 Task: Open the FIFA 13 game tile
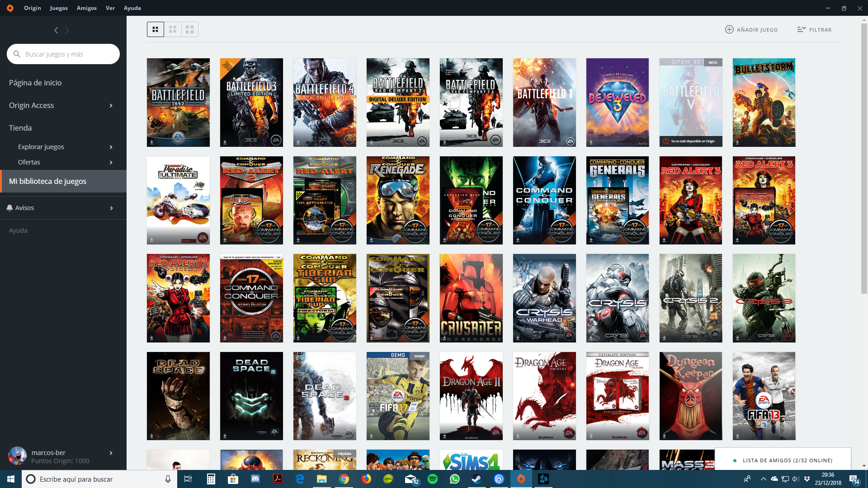pos(764,396)
